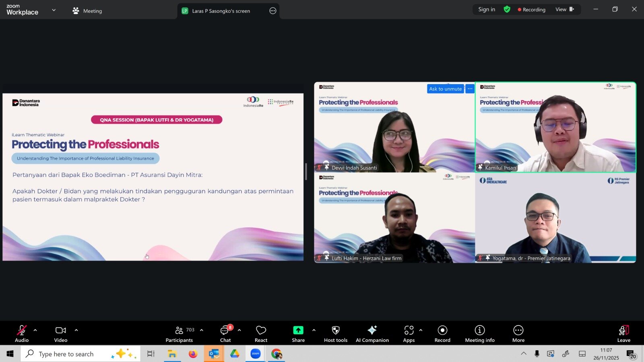Toggle the Video camera on

click(x=61, y=334)
